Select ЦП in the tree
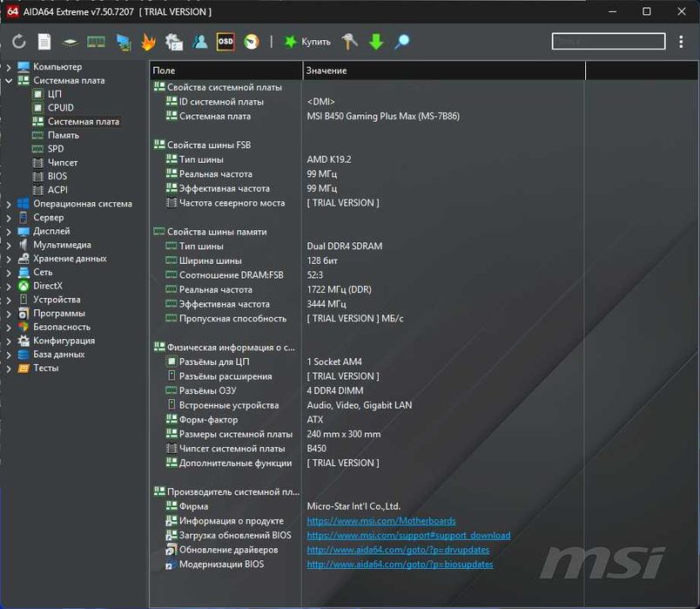This screenshot has width=700, height=609. [x=55, y=94]
